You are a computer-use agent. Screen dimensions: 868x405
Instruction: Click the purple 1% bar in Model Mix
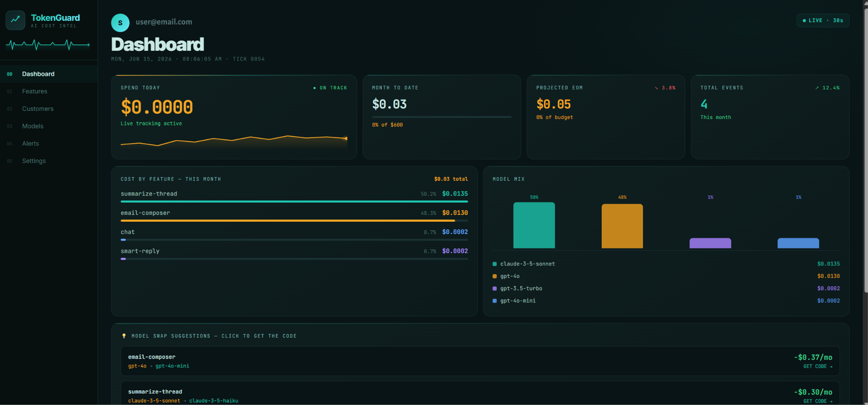click(x=710, y=243)
